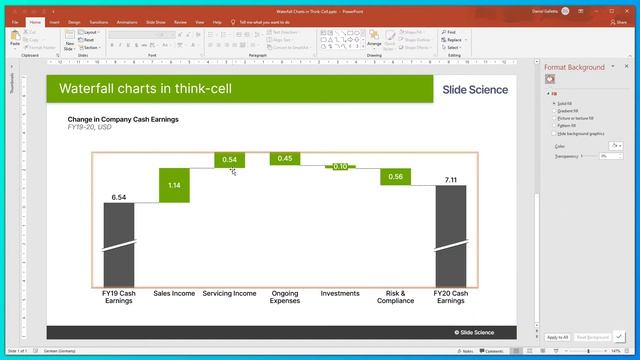Switch to the View tab
640x360 pixels.
coord(199,22)
